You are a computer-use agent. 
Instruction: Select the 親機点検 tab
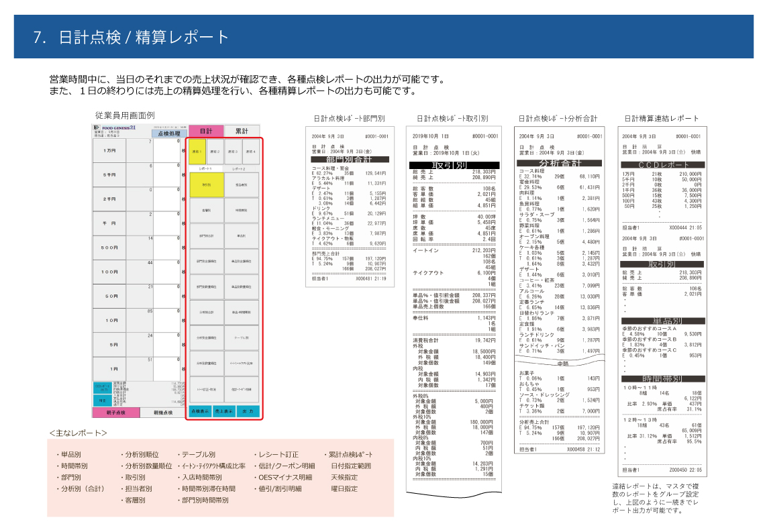[163, 413]
